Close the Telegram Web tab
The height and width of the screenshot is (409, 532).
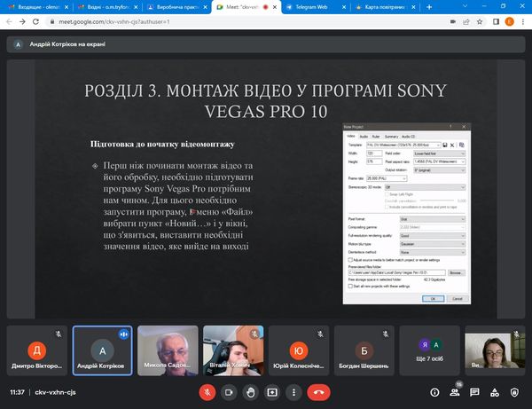pyautogui.click(x=344, y=7)
